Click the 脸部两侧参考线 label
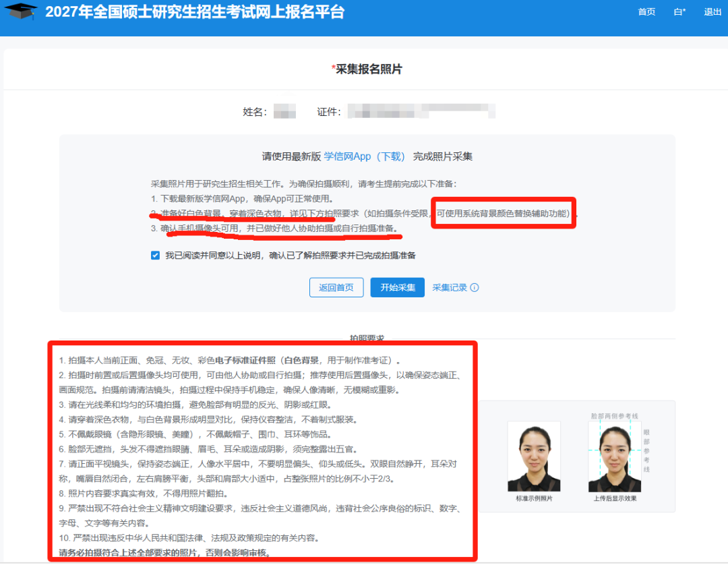 tap(614, 416)
